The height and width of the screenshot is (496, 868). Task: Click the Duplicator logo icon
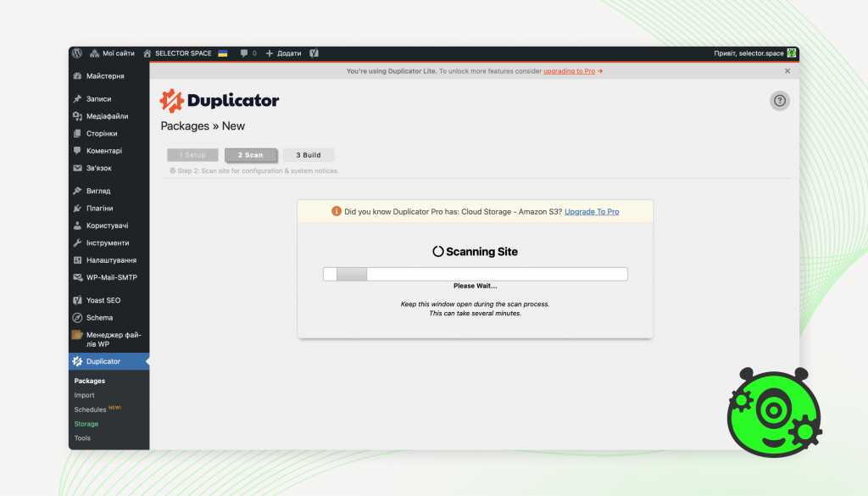pyautogui.click(x=170, y=99)
